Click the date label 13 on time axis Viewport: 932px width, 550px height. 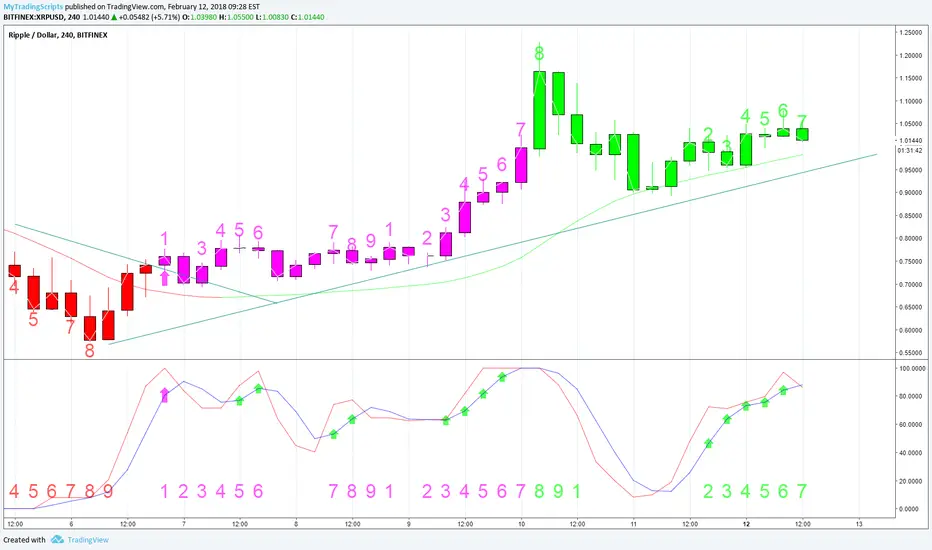point(859,524)
